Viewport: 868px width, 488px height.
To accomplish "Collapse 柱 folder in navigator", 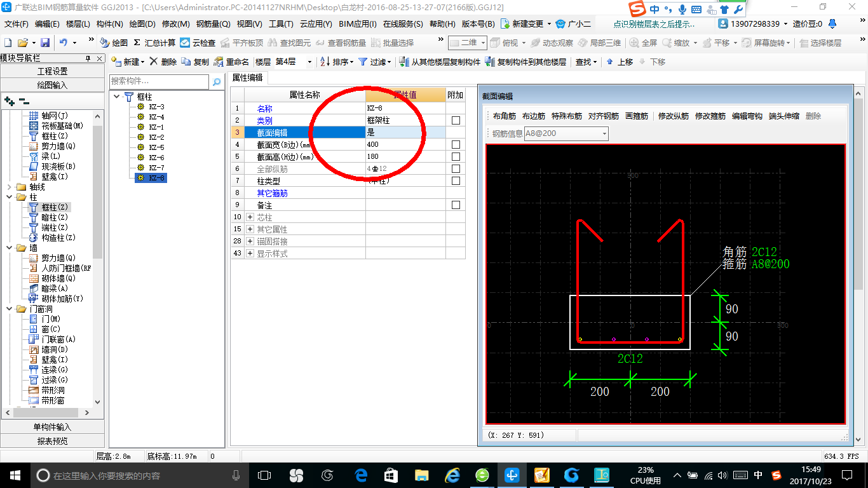I will click(9, 197).
